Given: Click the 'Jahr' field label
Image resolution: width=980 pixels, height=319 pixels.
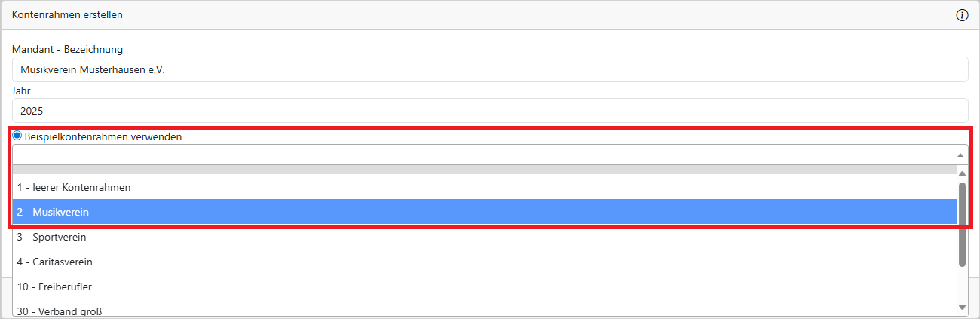Looking at the screenshot, I should pos(22,90).
